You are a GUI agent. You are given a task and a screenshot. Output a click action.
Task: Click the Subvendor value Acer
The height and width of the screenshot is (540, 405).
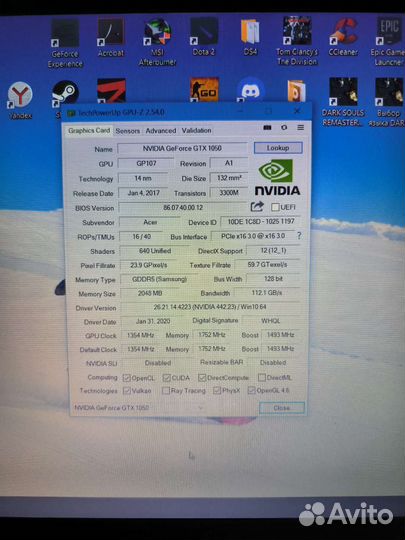click(x=150, y=222)
